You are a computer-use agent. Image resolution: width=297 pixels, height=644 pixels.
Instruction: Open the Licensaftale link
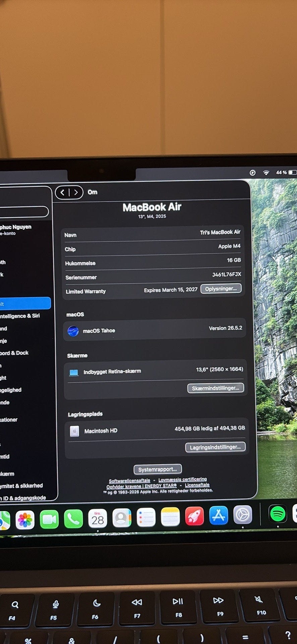click(x=197, y=485)
